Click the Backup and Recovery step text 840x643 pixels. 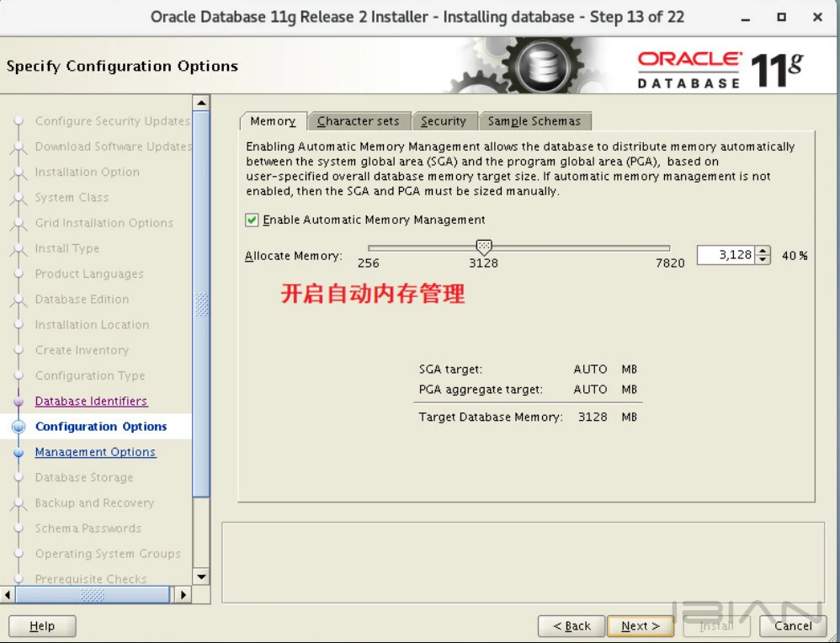pyautogui.click(x=94, y=502)
